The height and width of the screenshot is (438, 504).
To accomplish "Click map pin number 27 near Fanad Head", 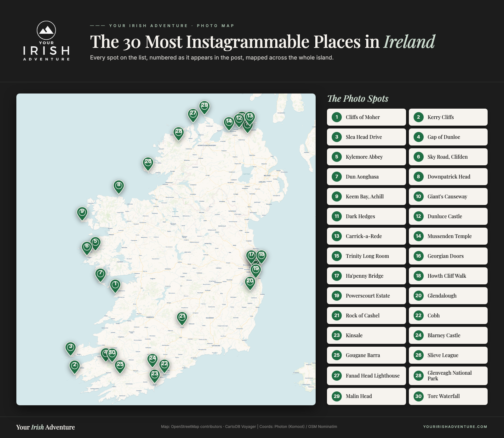I will (x=193, y=115).
